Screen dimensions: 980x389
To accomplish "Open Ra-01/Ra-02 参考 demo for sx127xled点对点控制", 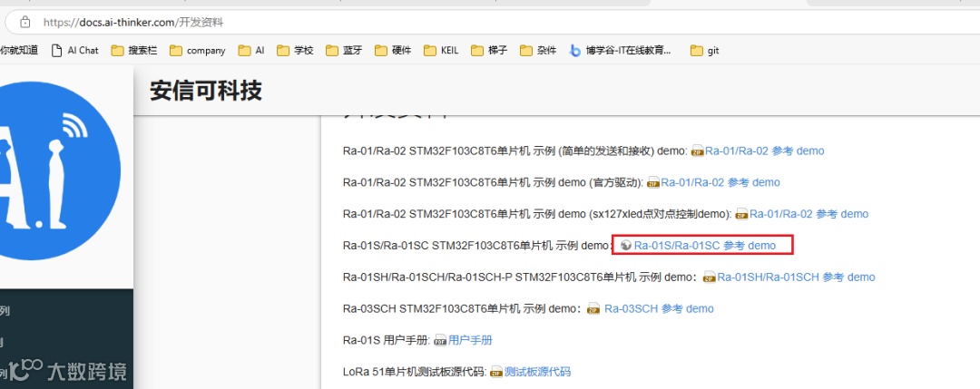I will pos(808,214).
